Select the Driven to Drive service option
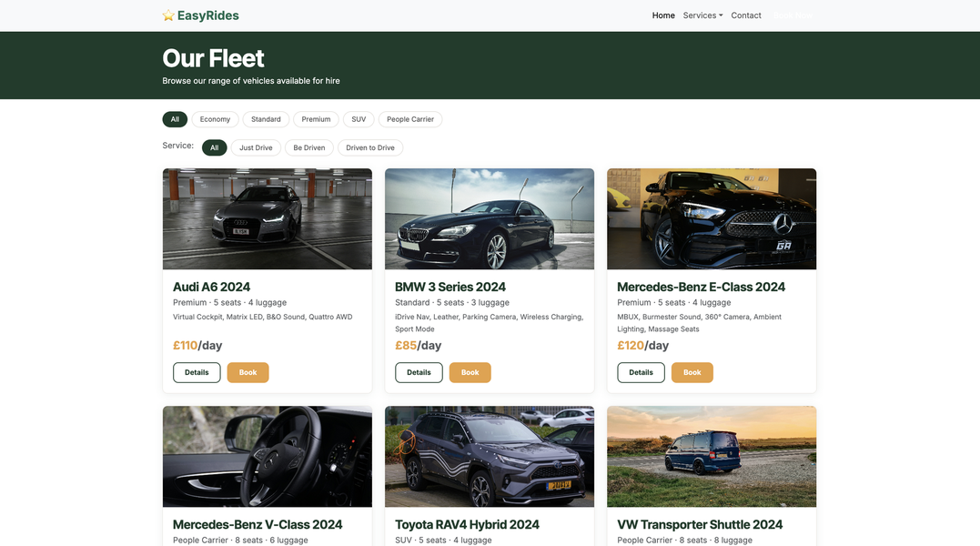Screen dimensions: 980x546 (x=369, y=147)
